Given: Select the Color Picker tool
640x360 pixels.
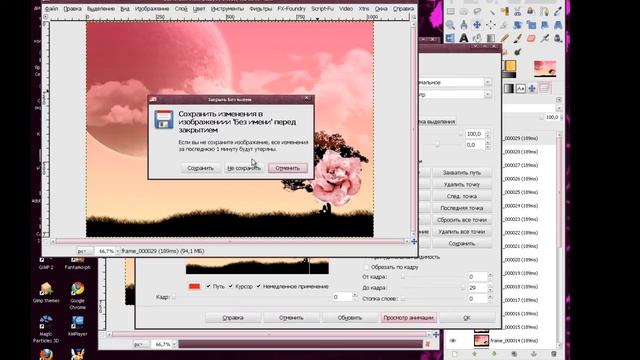Looking at the screenshot, I should 558,11.
